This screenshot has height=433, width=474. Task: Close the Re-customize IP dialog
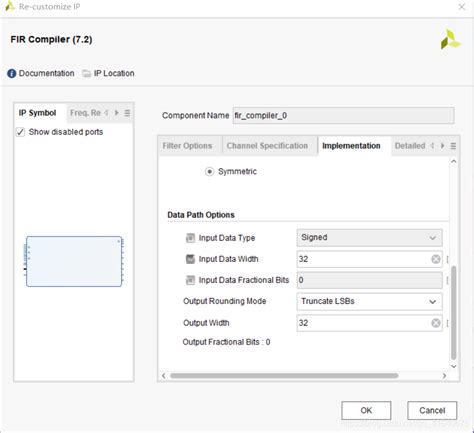click(462, 7)
